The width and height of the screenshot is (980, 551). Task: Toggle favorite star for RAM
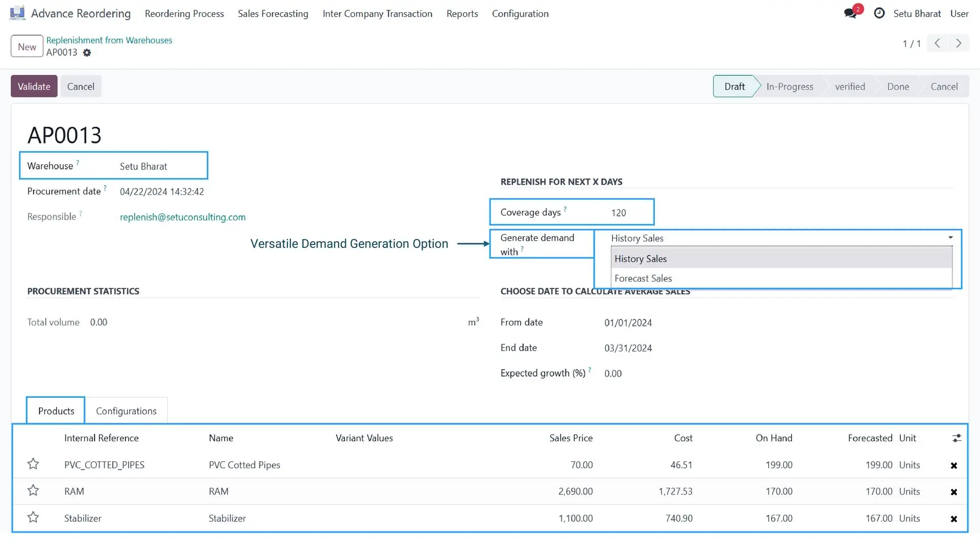point(33,490)
